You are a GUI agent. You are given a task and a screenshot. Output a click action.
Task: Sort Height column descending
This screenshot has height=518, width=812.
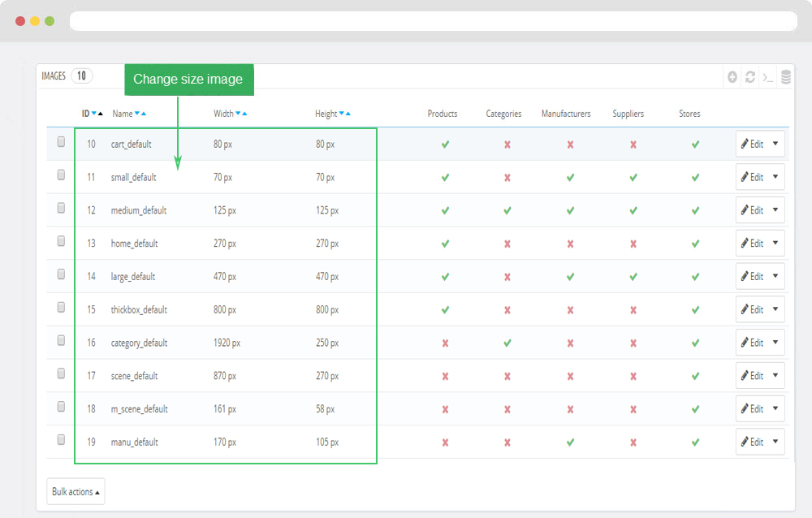pos(342,114)
